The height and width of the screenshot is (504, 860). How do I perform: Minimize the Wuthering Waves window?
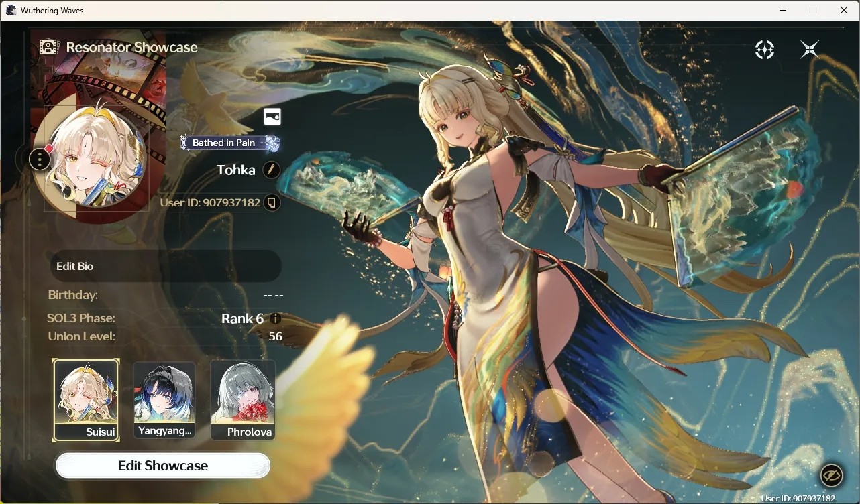click(x=783, y=10)
